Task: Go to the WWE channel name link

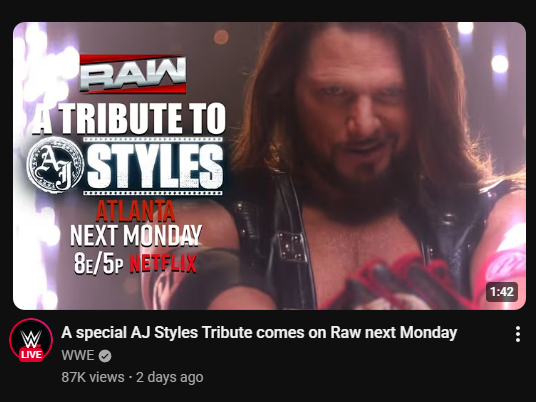Action: [78, 356]
